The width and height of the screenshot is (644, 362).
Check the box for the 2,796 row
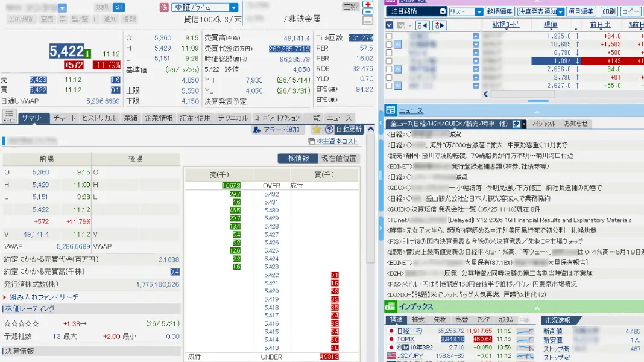(x=389, y=77)
